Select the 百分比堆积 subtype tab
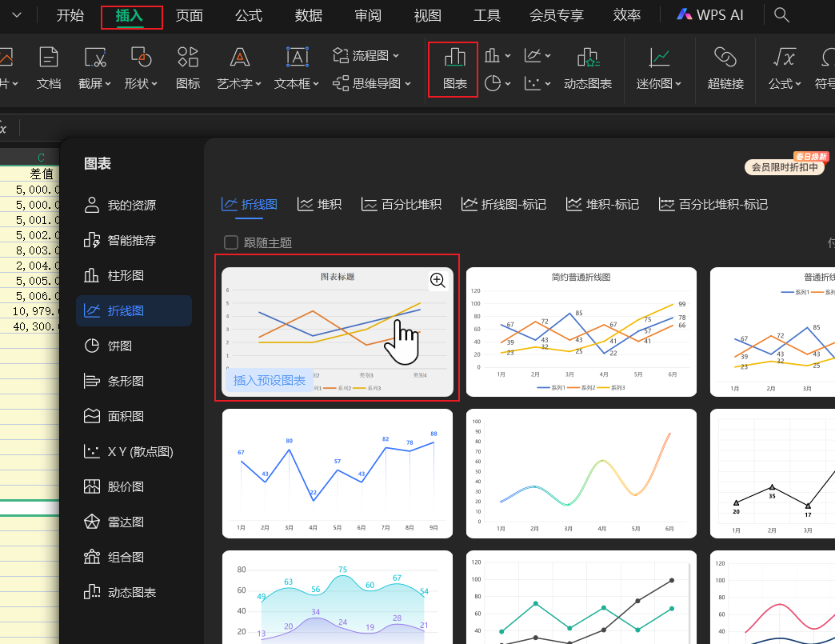This screenshot has width=835, height=644. point(402,205)
